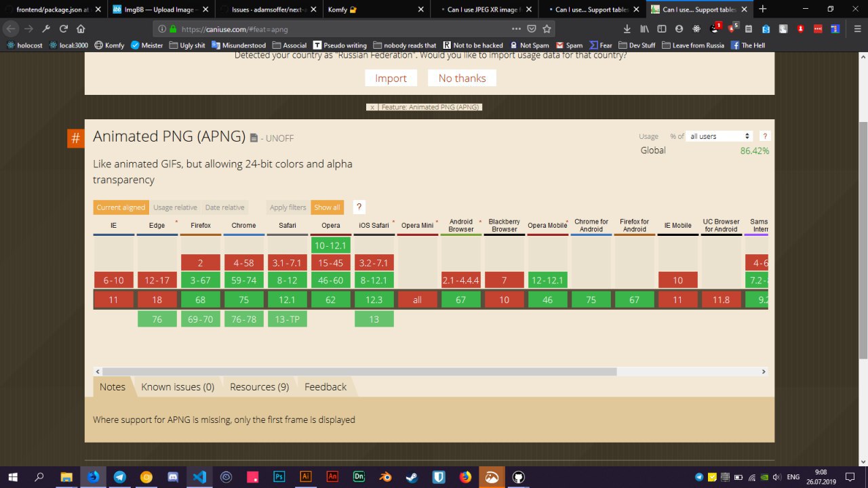Switch to frontend/package.json browser tab
The image size is (868, 488).
(54, 9)
